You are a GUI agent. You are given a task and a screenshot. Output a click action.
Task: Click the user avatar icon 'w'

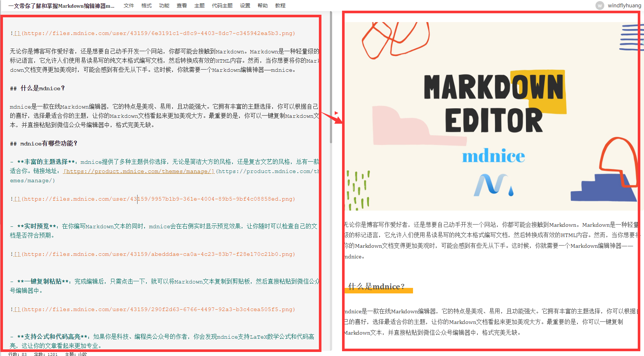coord(600,6)
